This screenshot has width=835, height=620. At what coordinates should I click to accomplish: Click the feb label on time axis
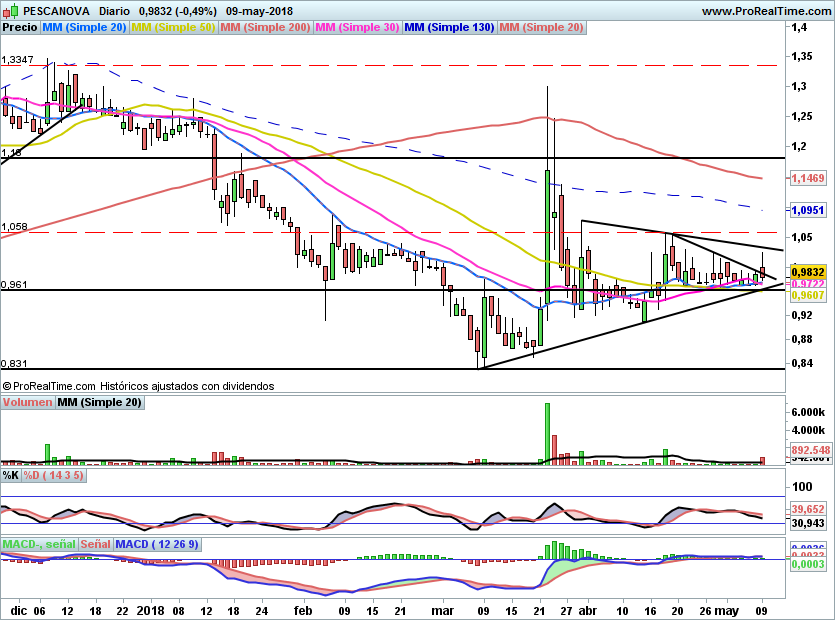coord(302,610)
